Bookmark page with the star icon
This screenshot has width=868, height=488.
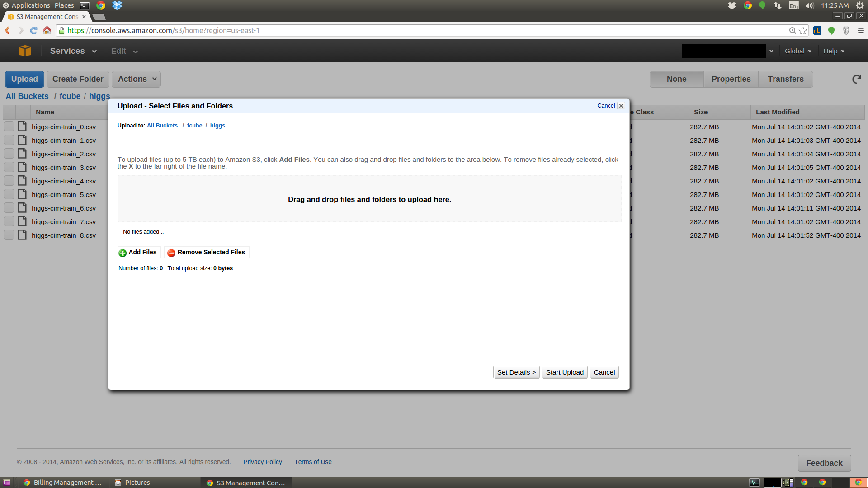(x=803, y=30)
